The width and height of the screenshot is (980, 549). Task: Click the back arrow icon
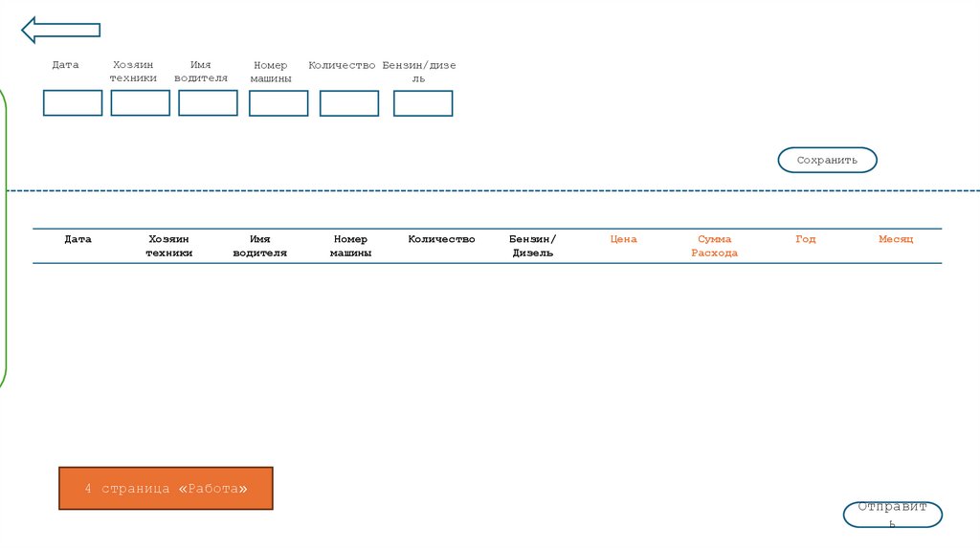click(x=60, y=30)
